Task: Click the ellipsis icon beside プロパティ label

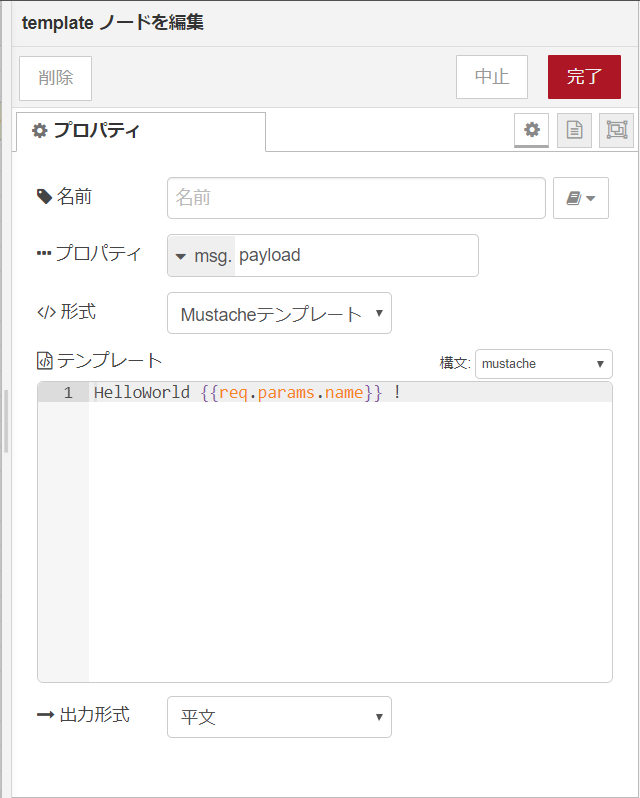Action: (44, 253)
